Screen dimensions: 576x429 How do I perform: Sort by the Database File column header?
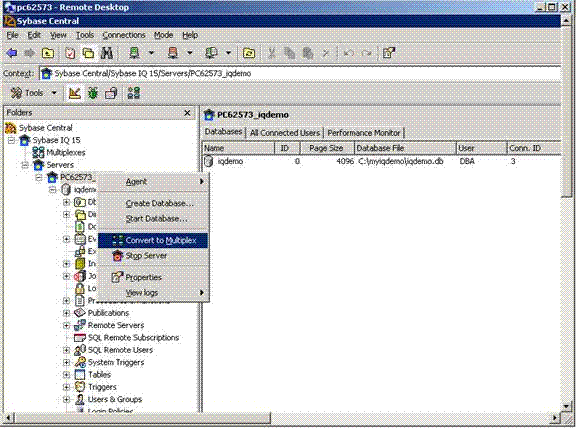pyautogui.click(x=405, y=148)
